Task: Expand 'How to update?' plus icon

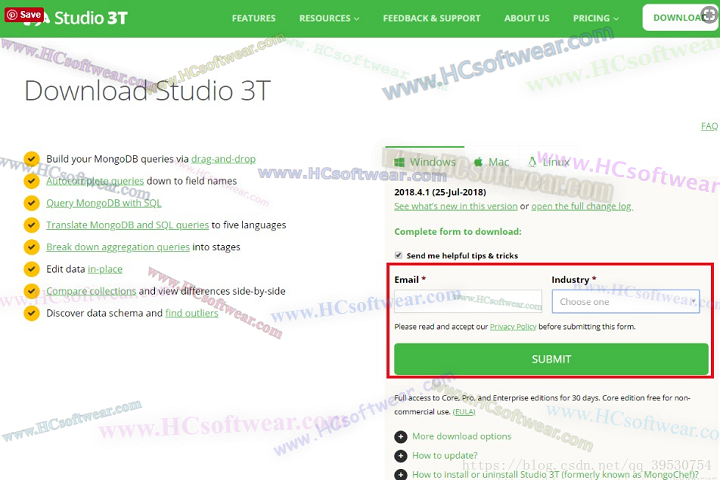Action: click(x=400, y=456)
